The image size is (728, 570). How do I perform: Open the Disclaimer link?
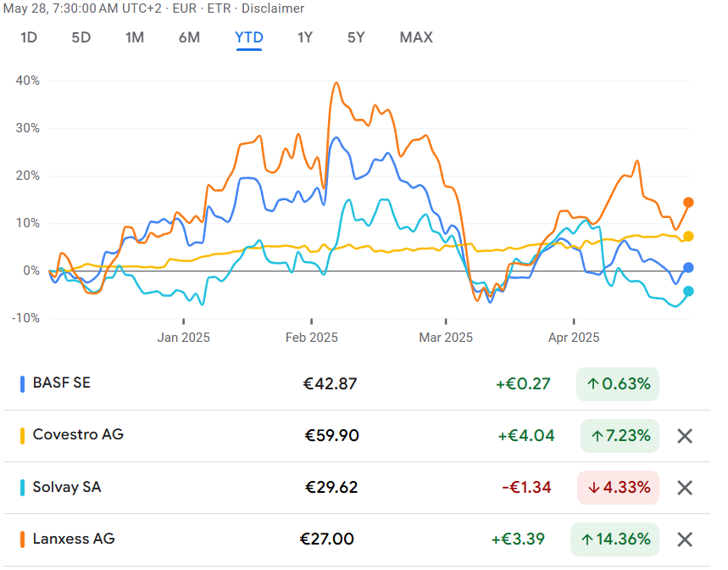coord(273,8)
